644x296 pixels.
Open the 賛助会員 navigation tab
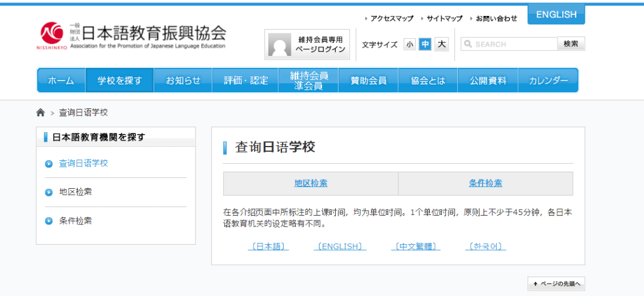(x=369, y=80)
